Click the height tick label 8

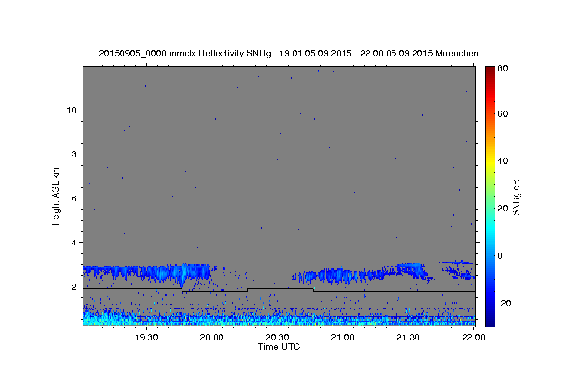[x=74, y=154]
